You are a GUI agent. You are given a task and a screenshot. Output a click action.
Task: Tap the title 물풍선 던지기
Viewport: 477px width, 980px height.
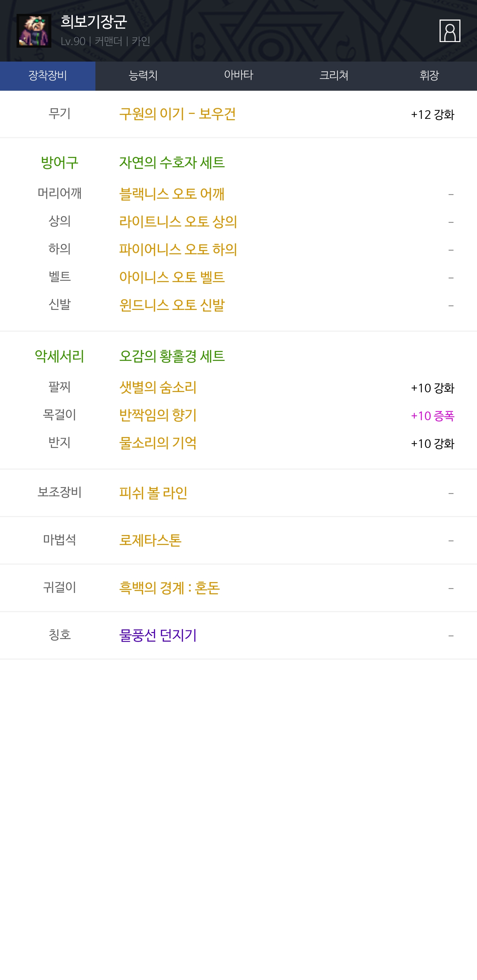[x=158, y=635]
